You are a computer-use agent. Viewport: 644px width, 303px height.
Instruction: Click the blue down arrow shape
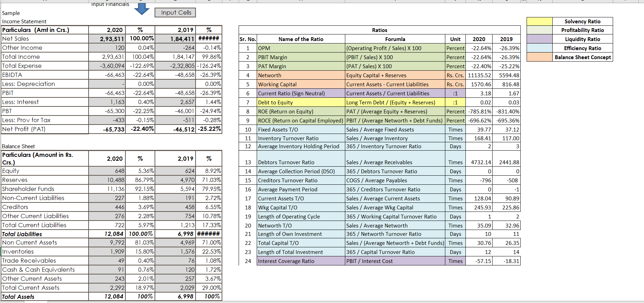pos(142,9)
